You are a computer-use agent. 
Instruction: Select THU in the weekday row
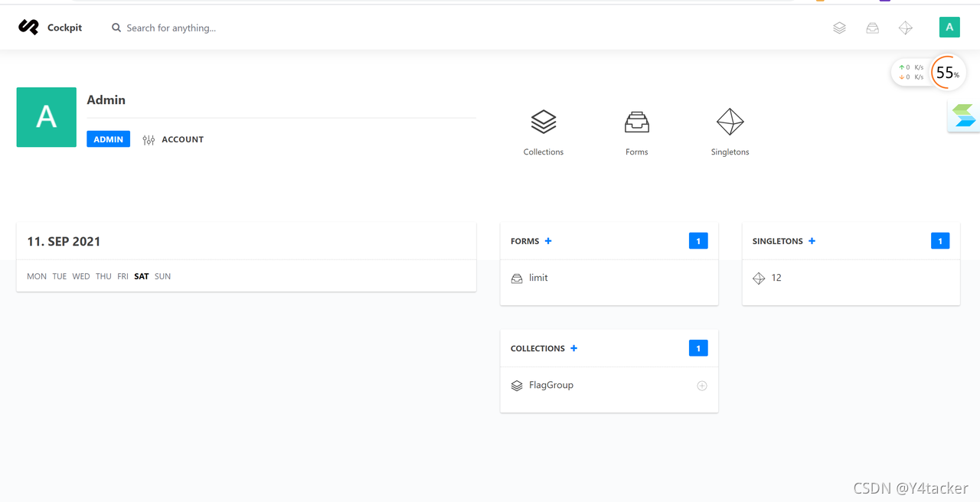point(104,276)
